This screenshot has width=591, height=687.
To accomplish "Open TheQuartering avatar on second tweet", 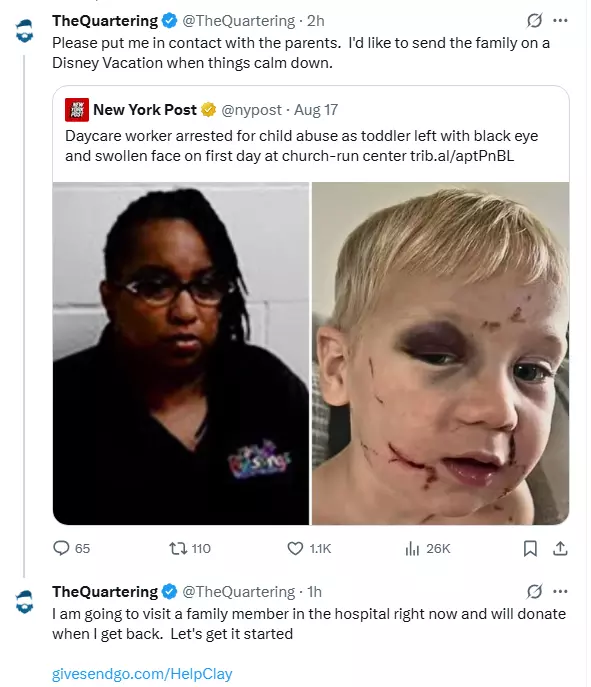I will point(25,602).
